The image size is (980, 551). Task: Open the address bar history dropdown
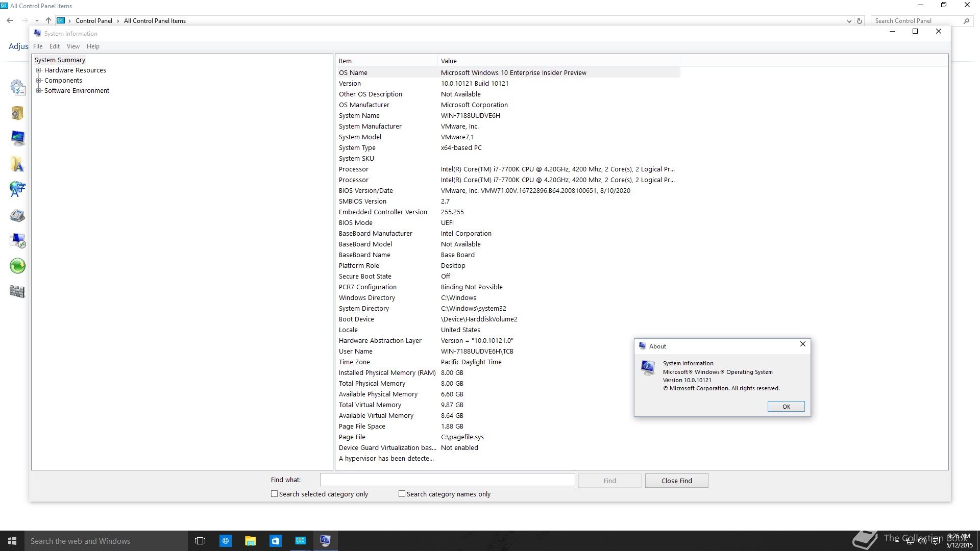click(x=849, y=21)
